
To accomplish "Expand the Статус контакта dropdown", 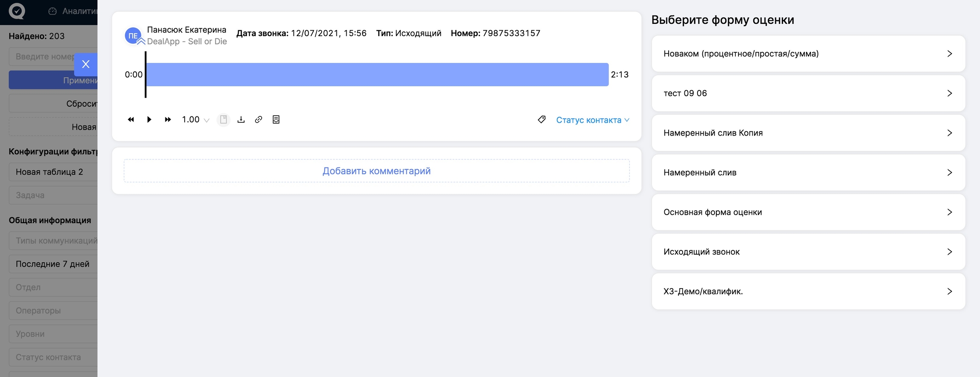I will click(592, 120).
